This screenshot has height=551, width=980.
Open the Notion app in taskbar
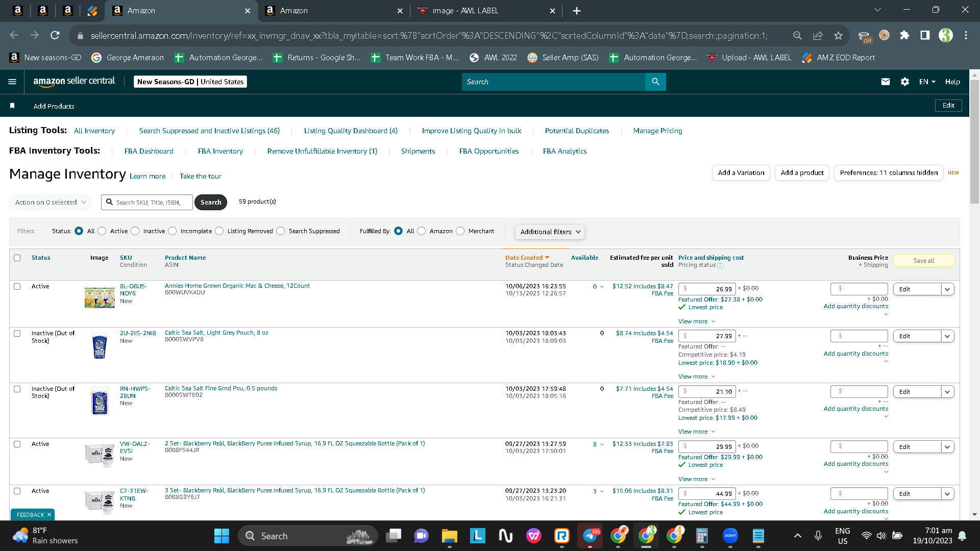tap(505, 536)
